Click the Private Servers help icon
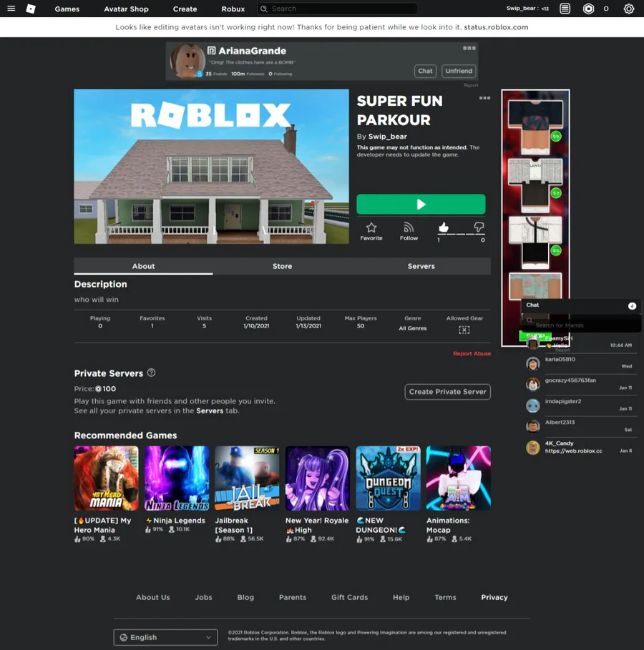644x650 pixels. click(152, 373)
